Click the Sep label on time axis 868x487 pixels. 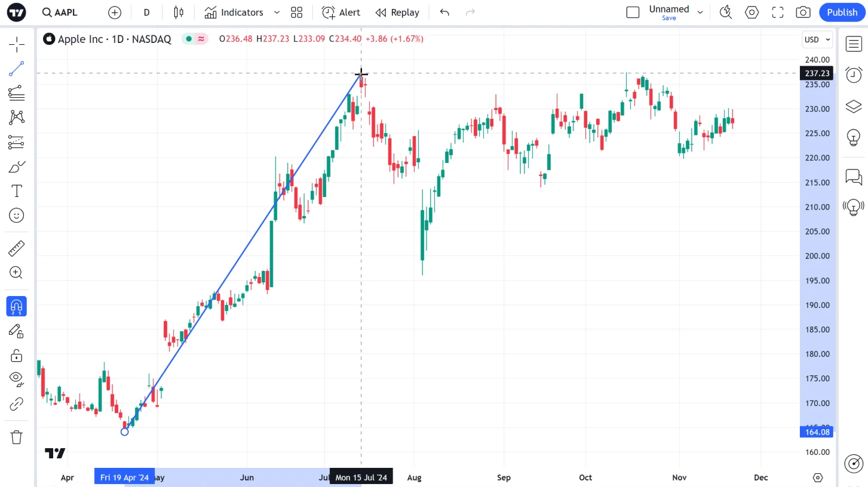(x=504, y=477)
